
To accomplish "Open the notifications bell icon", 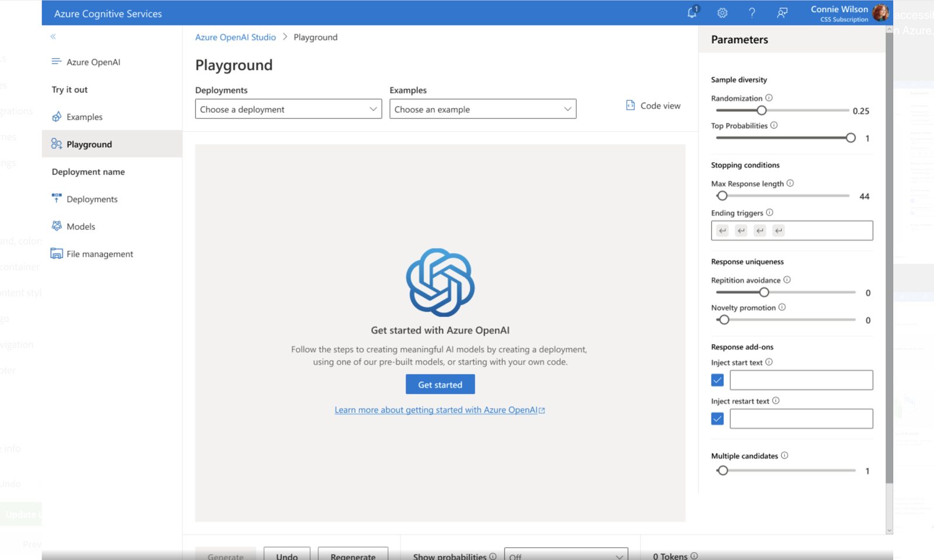I will tap(693, 12).
